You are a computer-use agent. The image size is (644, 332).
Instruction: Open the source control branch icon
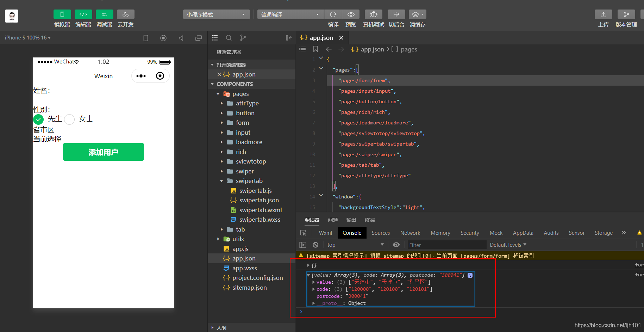pos(243,38)
